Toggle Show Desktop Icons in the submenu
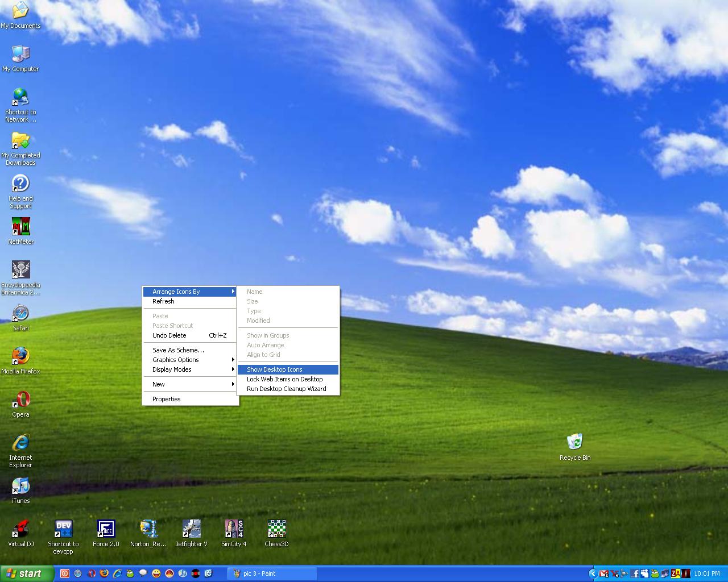Screen dimensions: 728x582 click(x=288, y=369)
